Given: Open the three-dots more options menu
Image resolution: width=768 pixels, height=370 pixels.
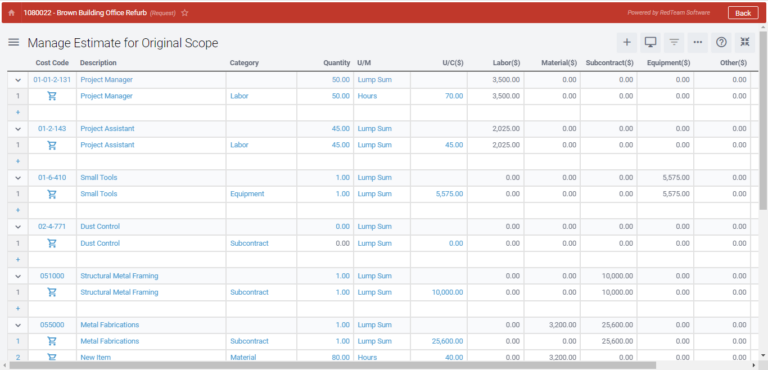Looking at the screenshot, I should click(697, 43).
